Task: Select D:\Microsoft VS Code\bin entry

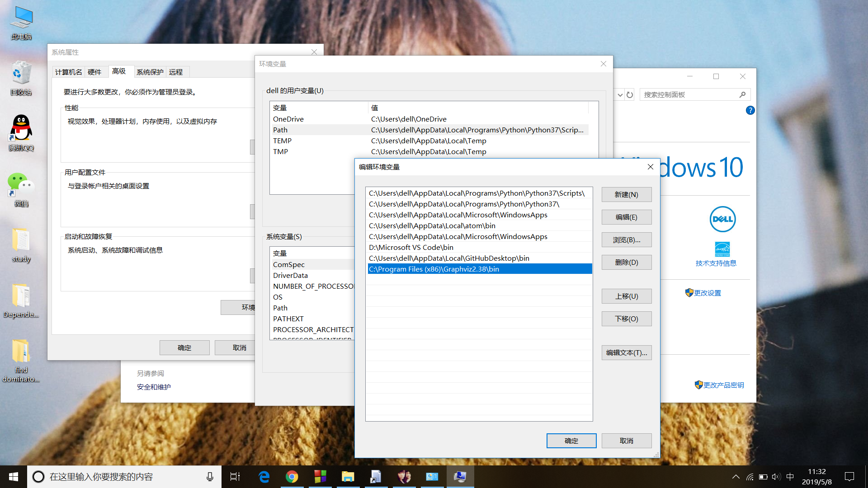Action: coord(479,247)
